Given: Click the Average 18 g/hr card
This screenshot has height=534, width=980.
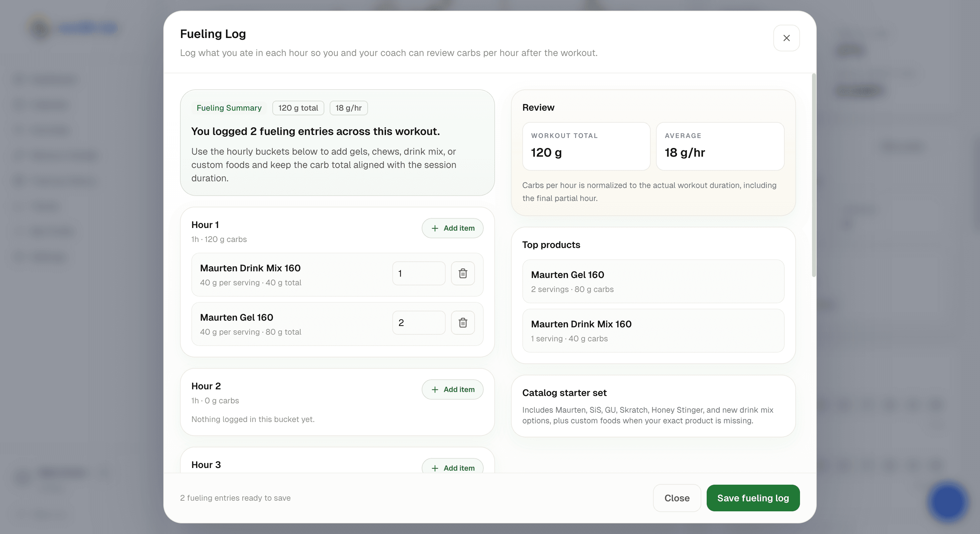Looking at the screenshot, I should coord(720,146).
